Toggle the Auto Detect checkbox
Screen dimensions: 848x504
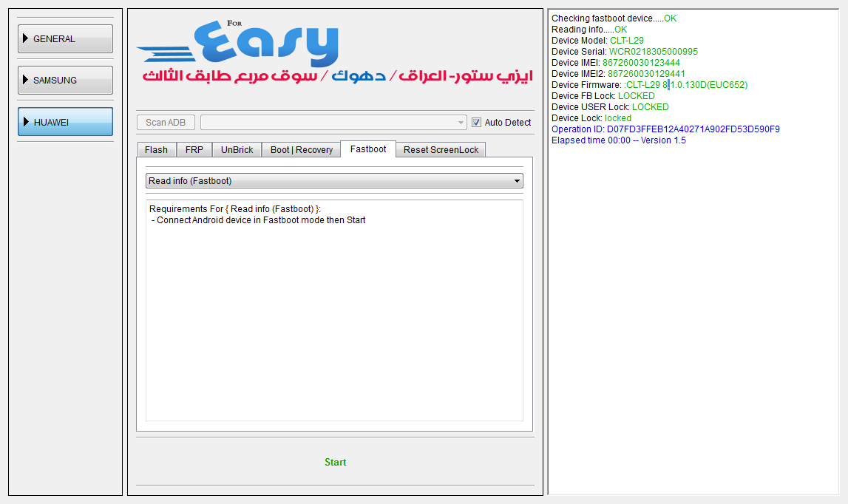coord(476,122)
